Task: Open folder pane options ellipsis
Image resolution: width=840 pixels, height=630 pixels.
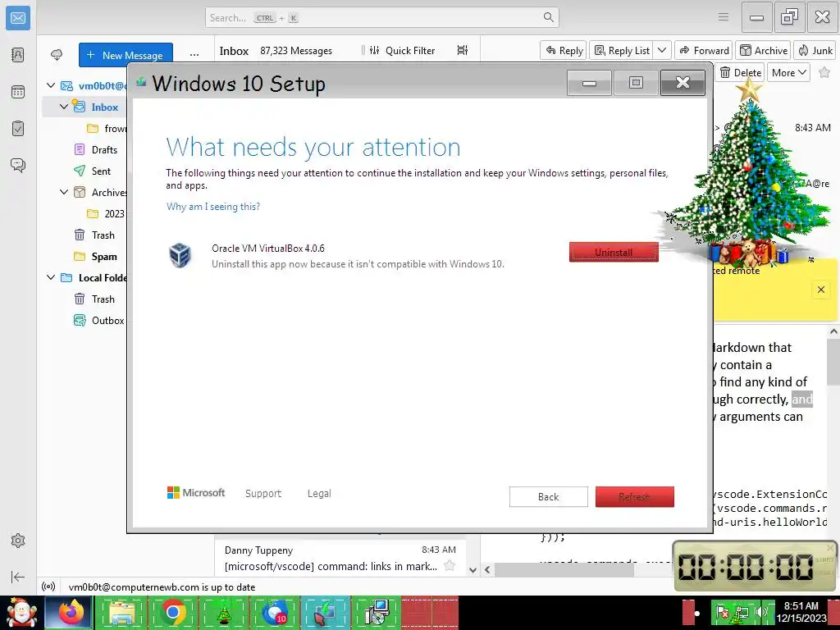Action: coord(194,55)
